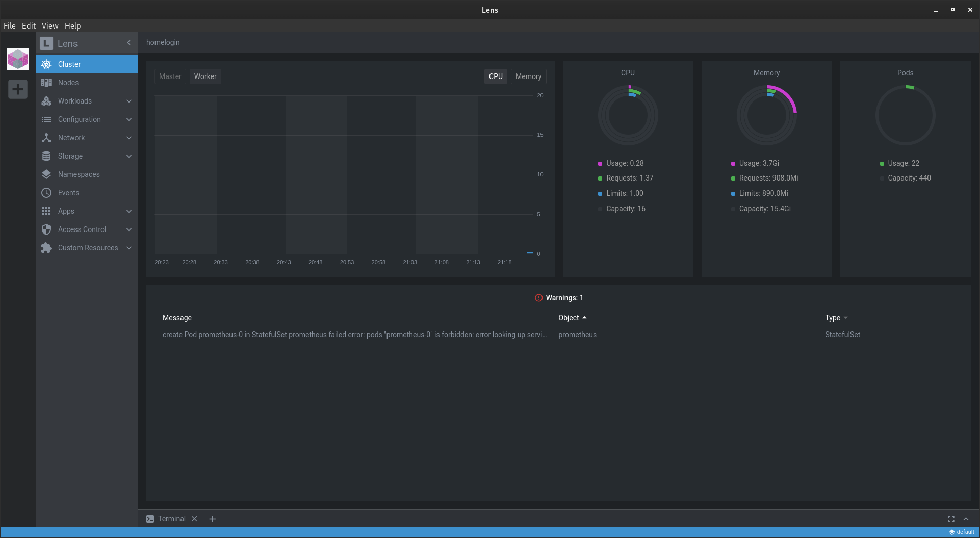The height and width of the screenshot is (538, 980).
Task: Collapse the Lens sidebar with the chevron
Action: pos(128,43)
